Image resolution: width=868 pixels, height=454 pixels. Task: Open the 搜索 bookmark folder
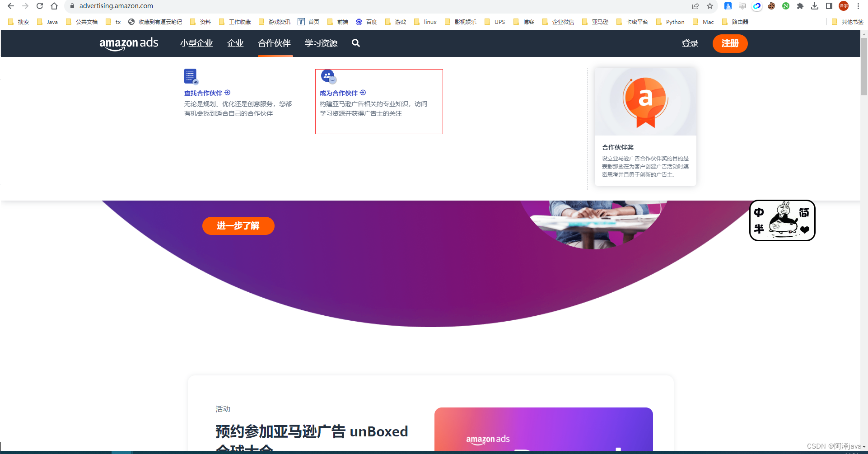[x=19, y=22]
